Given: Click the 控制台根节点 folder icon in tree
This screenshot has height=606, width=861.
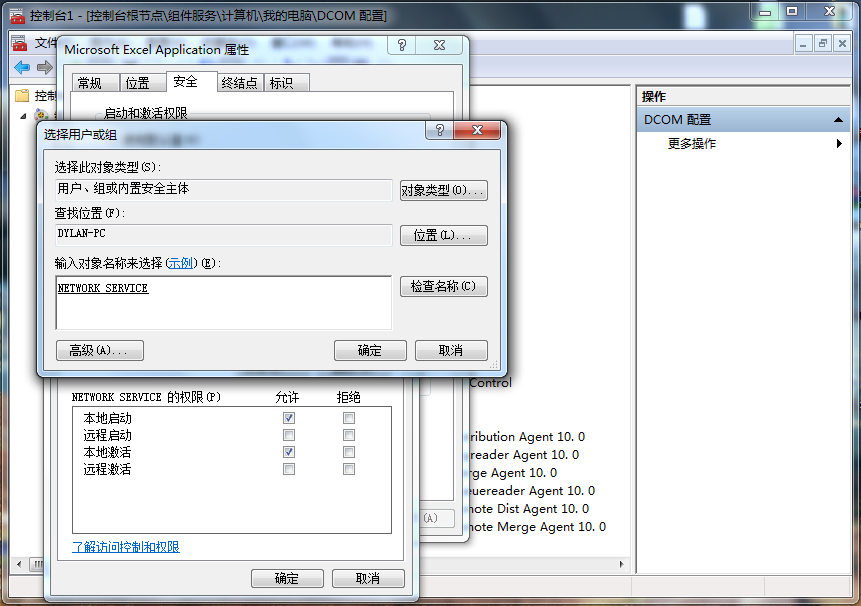Looking at the screenshot, I should (x=22, y=96).
